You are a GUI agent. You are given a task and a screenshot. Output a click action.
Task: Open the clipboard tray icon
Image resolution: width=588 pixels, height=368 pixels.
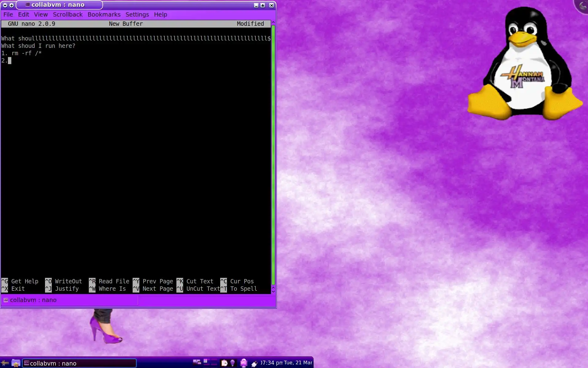click(224, 363)
